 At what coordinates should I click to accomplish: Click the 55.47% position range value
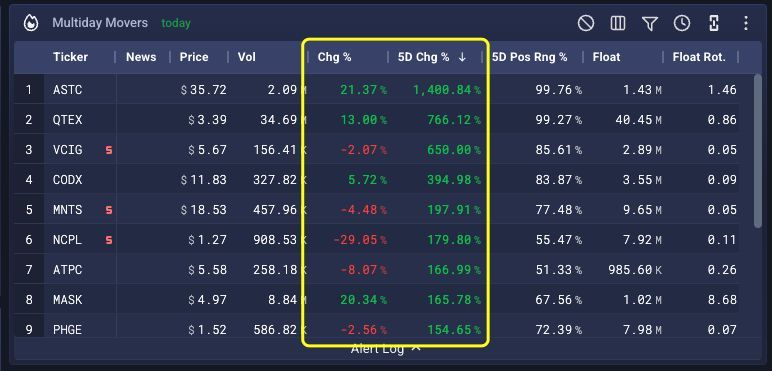[x=558, y=240]
